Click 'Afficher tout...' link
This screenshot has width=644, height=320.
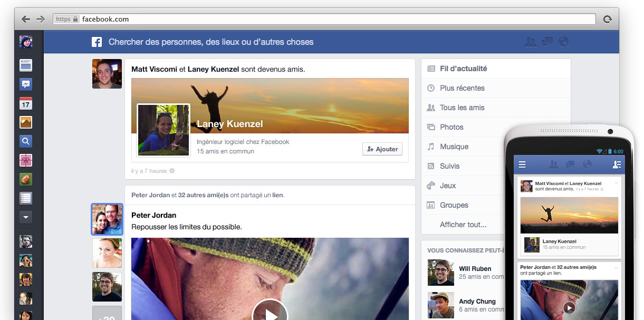[x=463, y=225]
